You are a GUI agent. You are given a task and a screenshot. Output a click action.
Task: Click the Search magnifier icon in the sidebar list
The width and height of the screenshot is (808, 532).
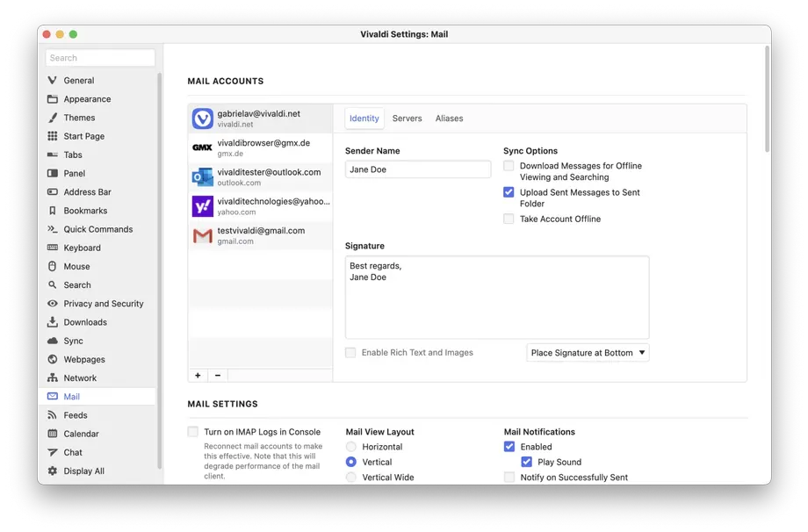click(52, 284)
